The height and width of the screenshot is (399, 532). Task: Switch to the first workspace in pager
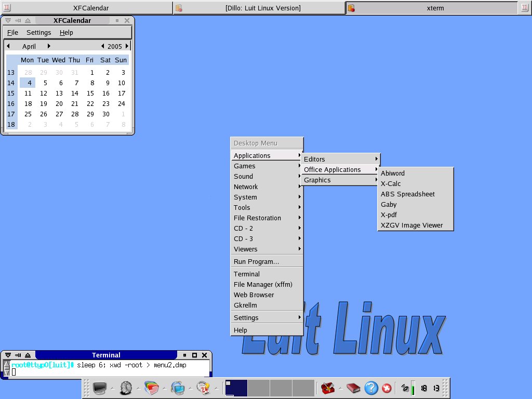click(236, 388)
